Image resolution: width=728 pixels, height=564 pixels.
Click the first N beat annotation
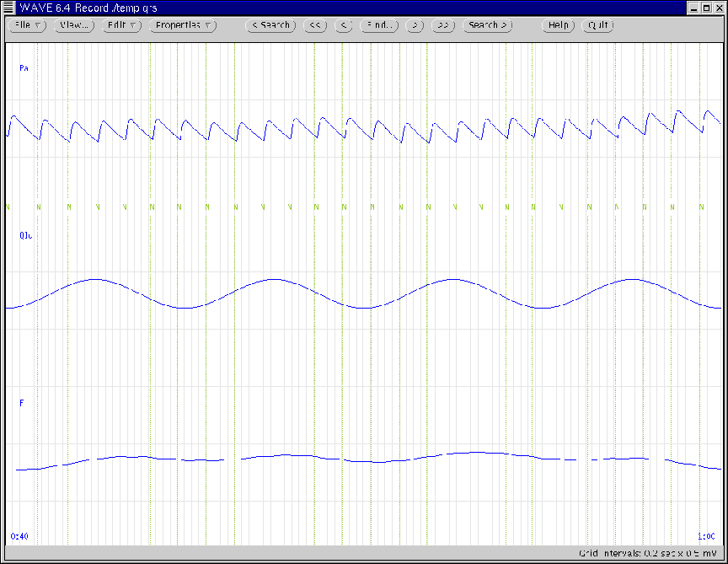click(x=9, y=207)
